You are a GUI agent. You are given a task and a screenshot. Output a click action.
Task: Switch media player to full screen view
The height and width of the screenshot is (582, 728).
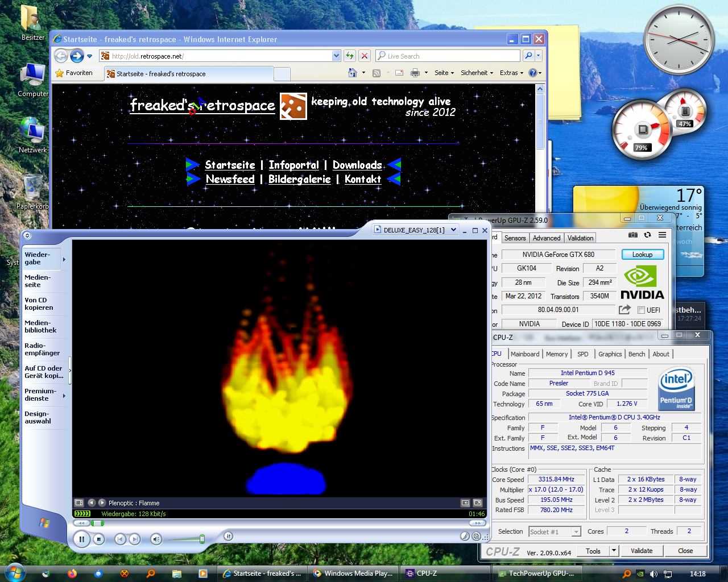pos(478,503)
